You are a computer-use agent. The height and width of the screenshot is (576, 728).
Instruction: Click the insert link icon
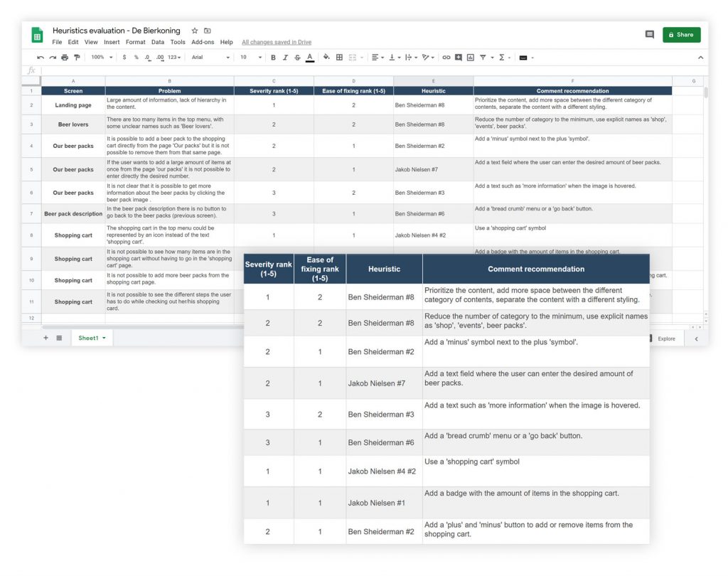[446, 58]
